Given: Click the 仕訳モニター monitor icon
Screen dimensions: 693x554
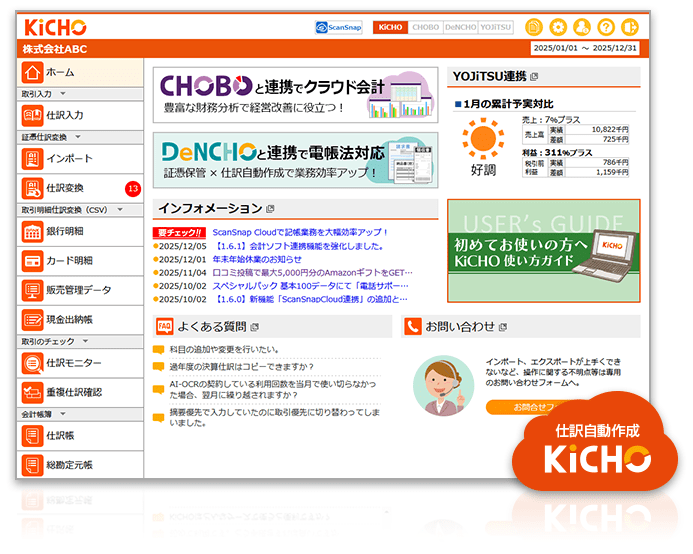Looking at the screenshot, I should click(x=32, y=363).
